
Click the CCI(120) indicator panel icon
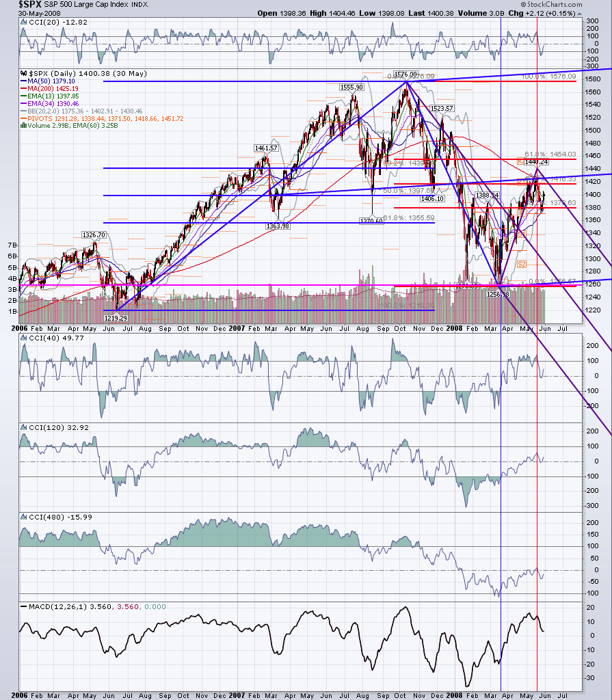24,428
